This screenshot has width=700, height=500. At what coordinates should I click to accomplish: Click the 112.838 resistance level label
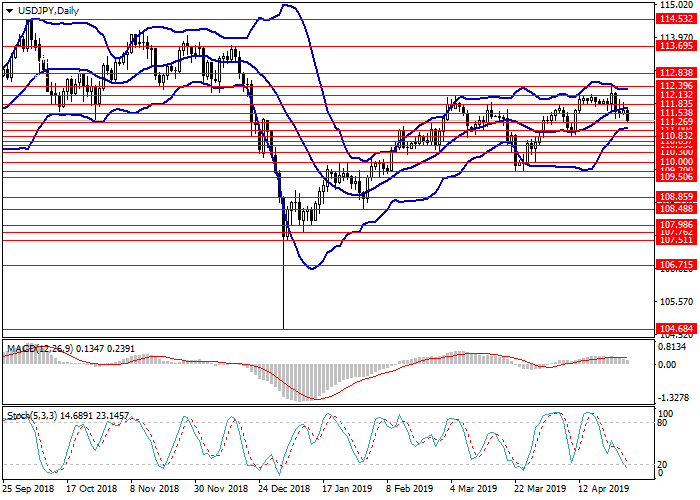pyautogui.click(x=677, y=73)
